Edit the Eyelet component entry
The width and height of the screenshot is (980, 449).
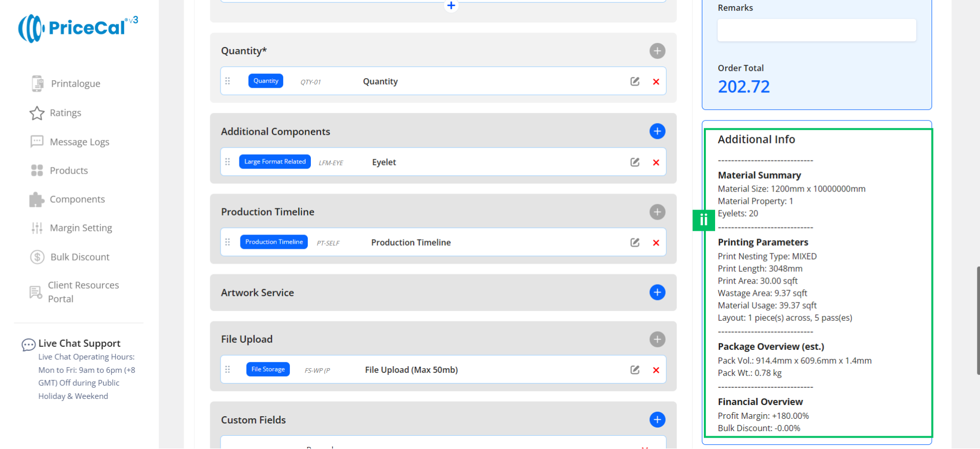[x=634, y=162]
